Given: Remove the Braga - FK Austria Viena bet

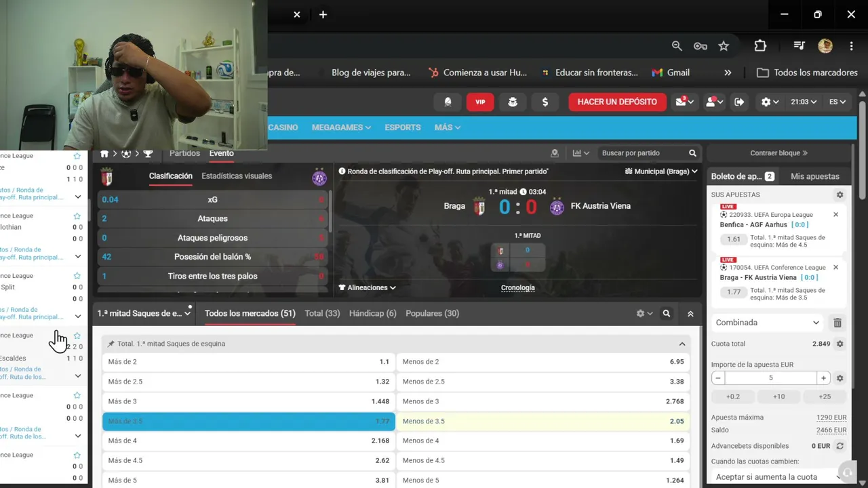Looking at the screenshot, I should tap(835, 267).
